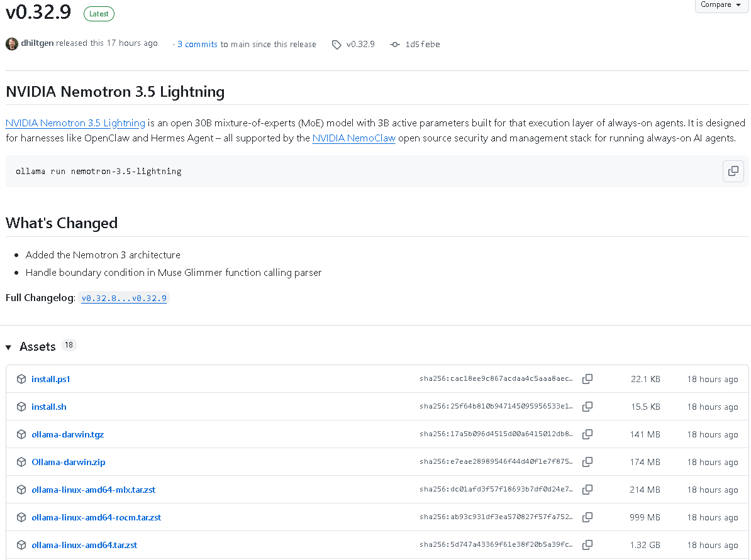The width and height of the screenshot is (751, 560).
Task: Copy sha256 hash for Ollama-darwin.zip
Action: coord(587,462)
